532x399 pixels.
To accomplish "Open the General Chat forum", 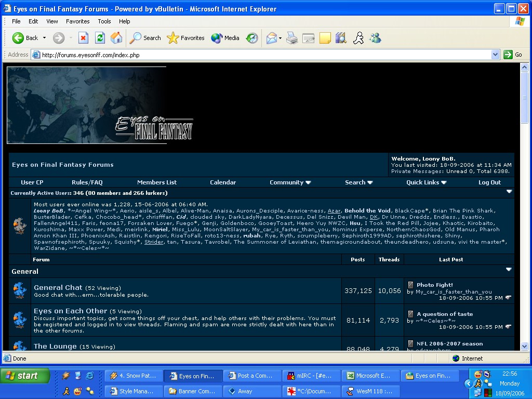I will pos(58,287).
